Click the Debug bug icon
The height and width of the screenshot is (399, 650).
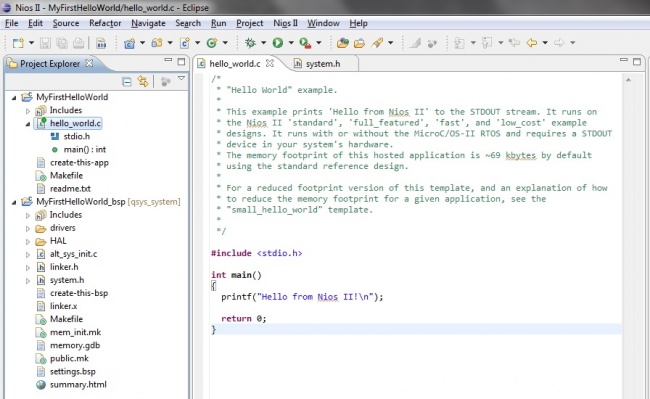pos(250,43)
